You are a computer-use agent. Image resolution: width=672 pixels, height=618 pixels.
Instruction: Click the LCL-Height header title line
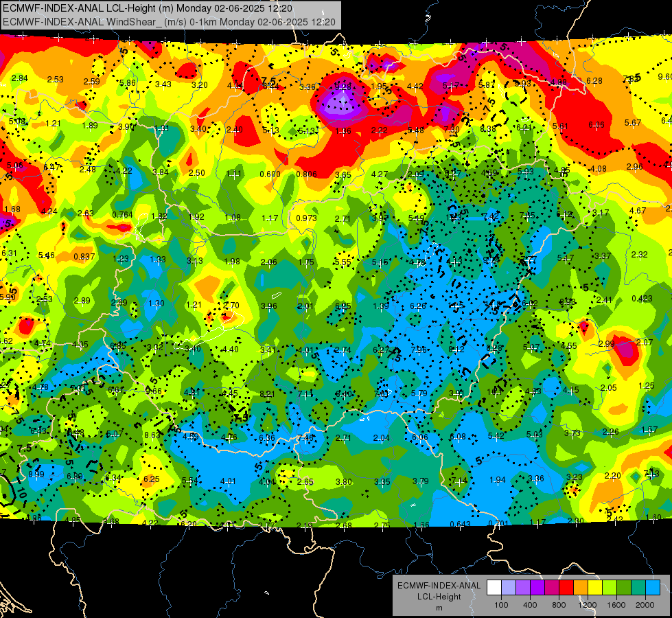point(148,8)
